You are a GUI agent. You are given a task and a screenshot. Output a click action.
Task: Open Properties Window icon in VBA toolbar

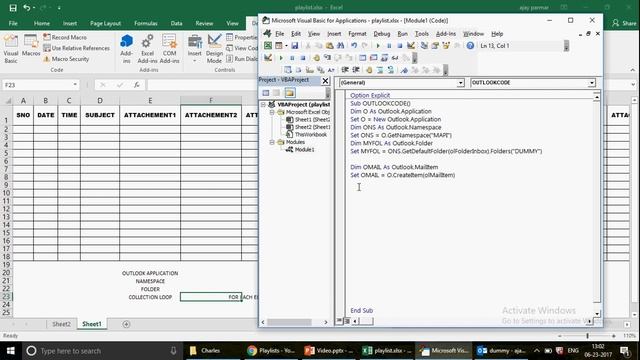click(x=435, y=46)
